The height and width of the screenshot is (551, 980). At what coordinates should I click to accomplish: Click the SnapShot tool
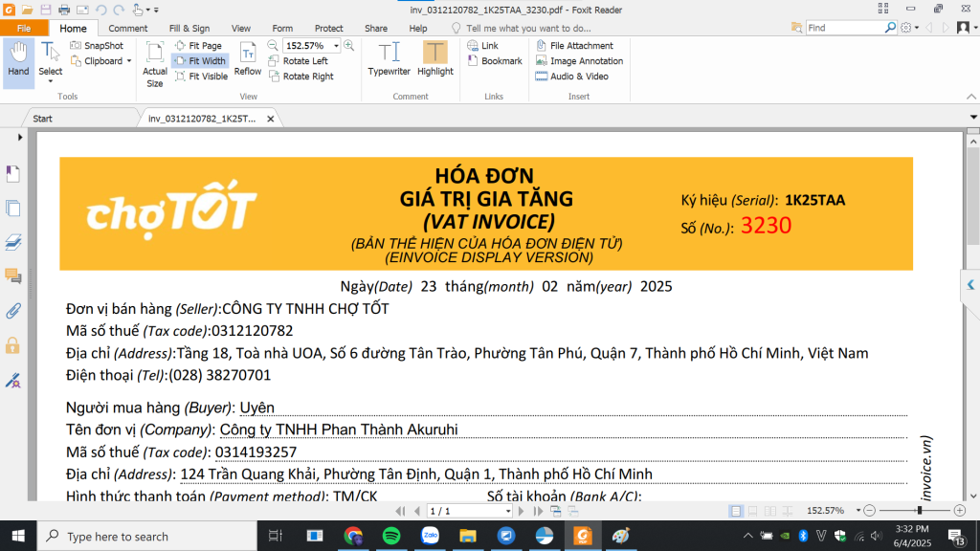(97, 46)
